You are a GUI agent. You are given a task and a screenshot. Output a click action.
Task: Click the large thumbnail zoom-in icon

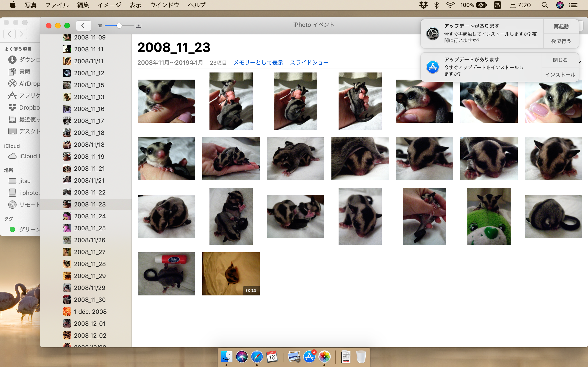coord(139,26)
